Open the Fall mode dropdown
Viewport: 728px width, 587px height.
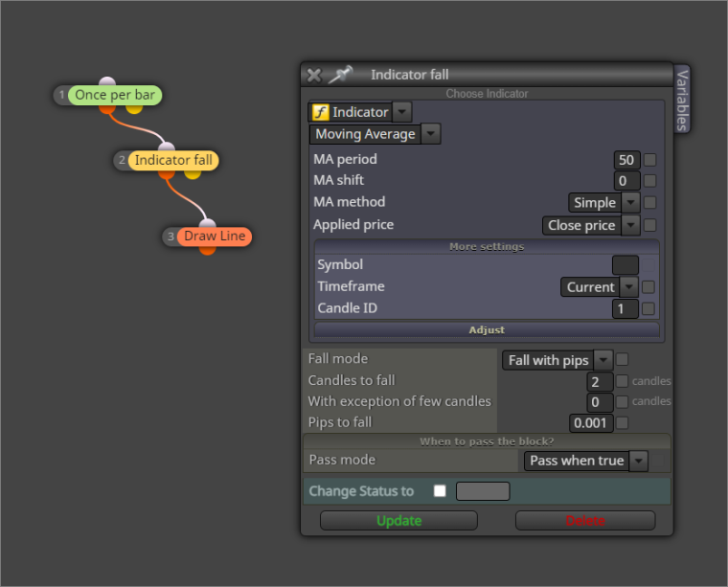557,360
